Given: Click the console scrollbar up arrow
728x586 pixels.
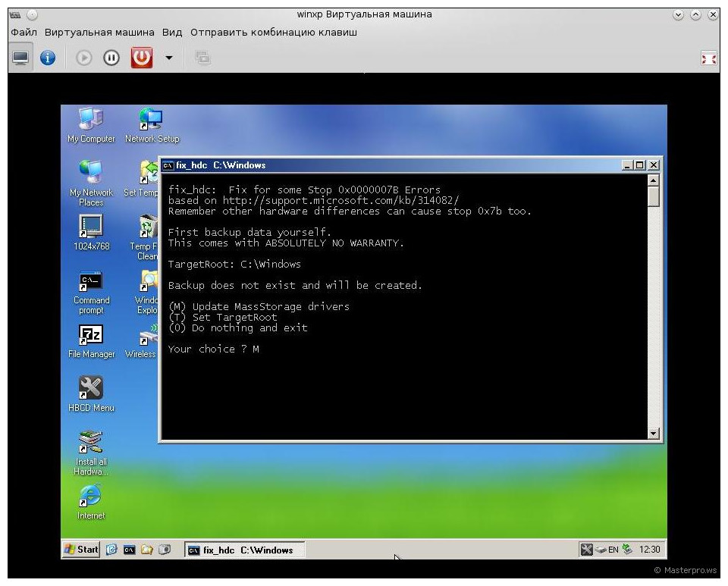Looking at the screenshot, I should tap(653, 180).
